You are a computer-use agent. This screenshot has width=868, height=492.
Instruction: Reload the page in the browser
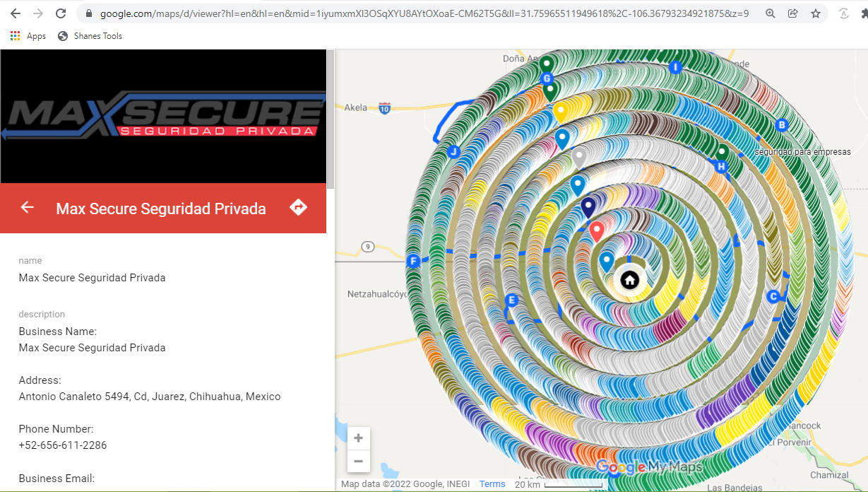pos(61,13)
